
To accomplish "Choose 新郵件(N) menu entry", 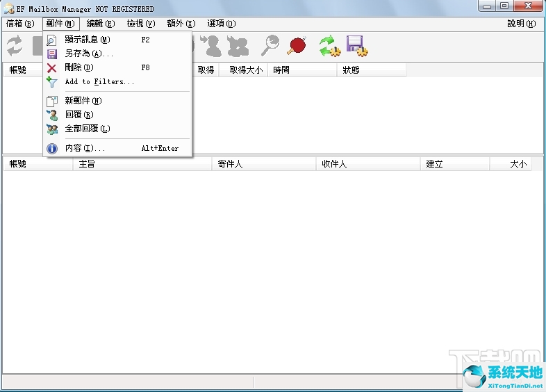I will [117, 101].
